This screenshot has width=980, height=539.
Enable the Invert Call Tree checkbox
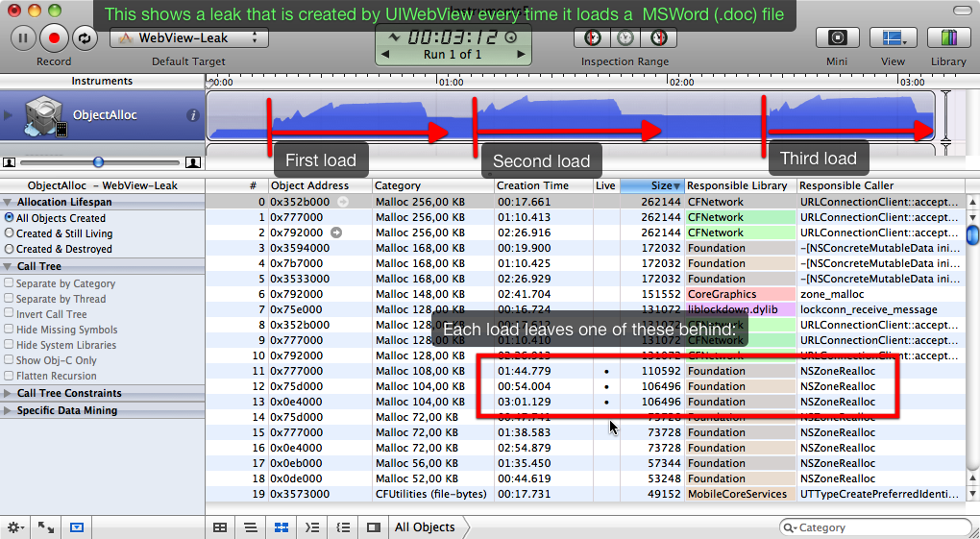pyautogui.click(x=9, y=314)
